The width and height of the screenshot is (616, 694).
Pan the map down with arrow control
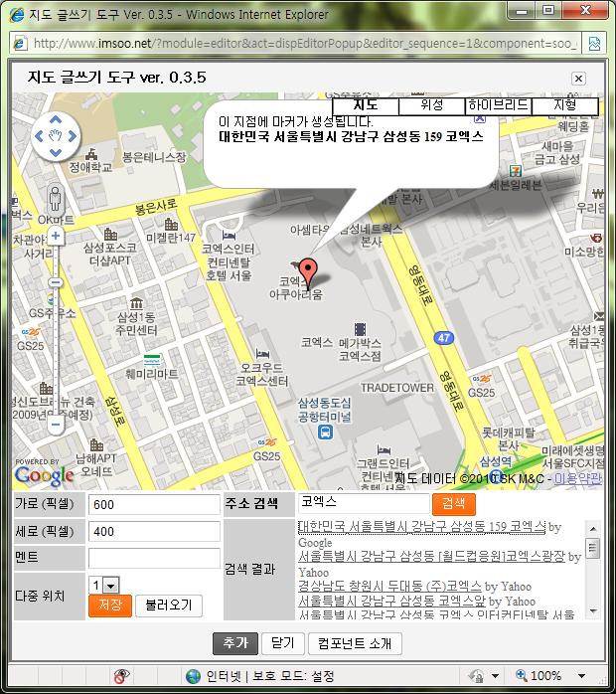[56, 153]
